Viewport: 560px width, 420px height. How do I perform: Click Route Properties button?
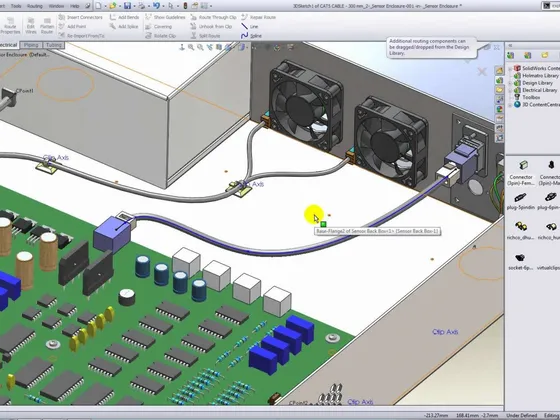[10, 26]
